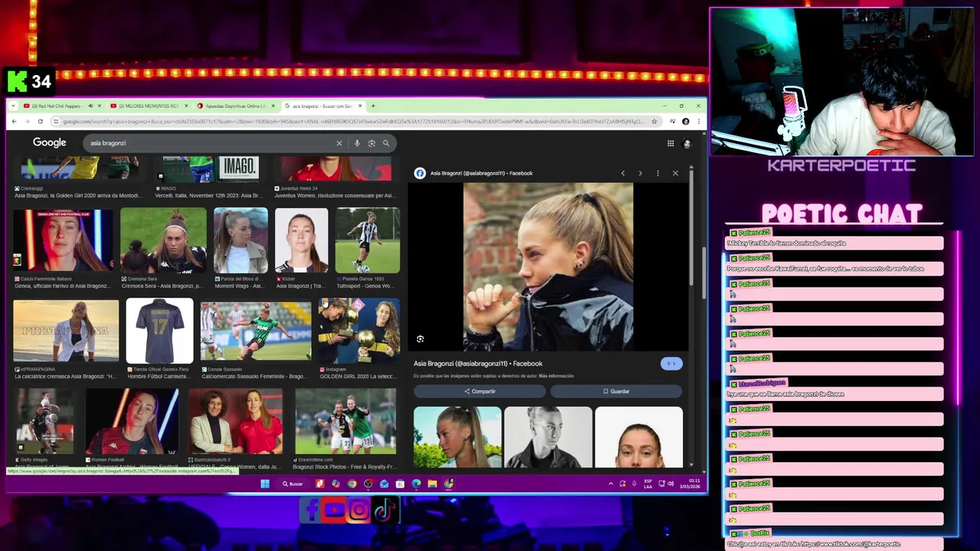
Task: Switch to MEJORES MOMENTOS tab
Action: pyautogui.click(x=145, y=106)
